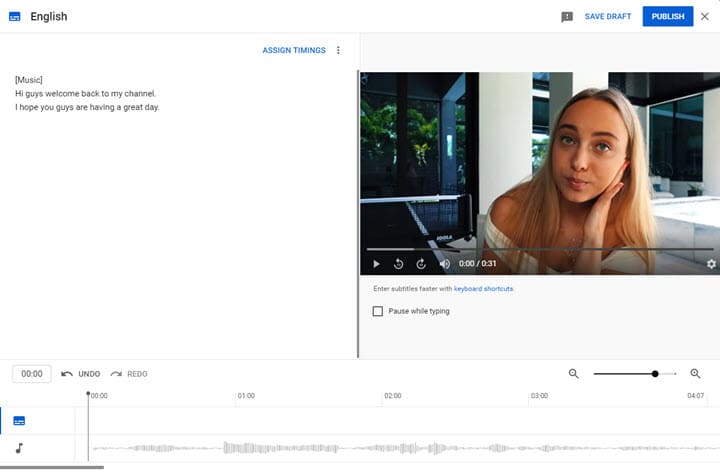Skip forward 10 seconds in video
This screenshot has height=472, width=720.
421,264
